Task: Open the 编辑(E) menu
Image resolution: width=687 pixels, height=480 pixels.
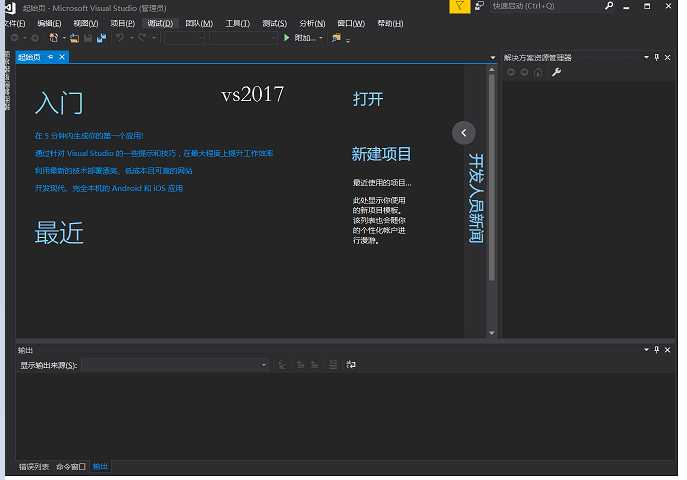Action: [49, 24]
